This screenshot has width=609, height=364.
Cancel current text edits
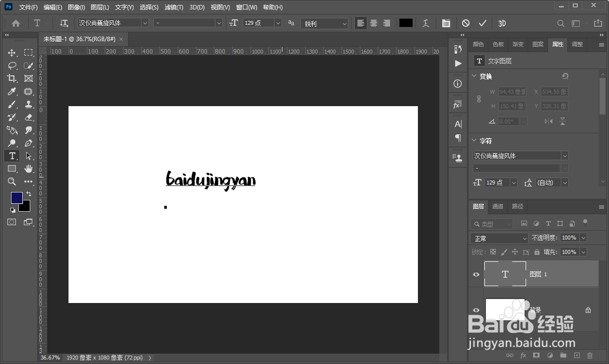466,23
